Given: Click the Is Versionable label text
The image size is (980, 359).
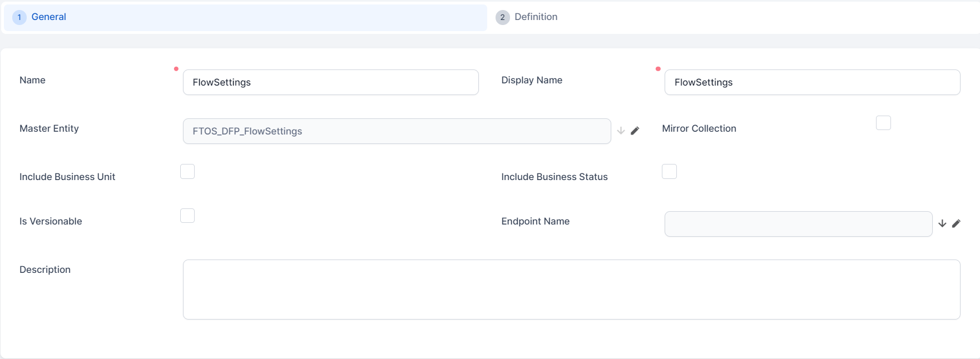Looking at the screenshot, I should pyautogui.click(x=51, y=221).
